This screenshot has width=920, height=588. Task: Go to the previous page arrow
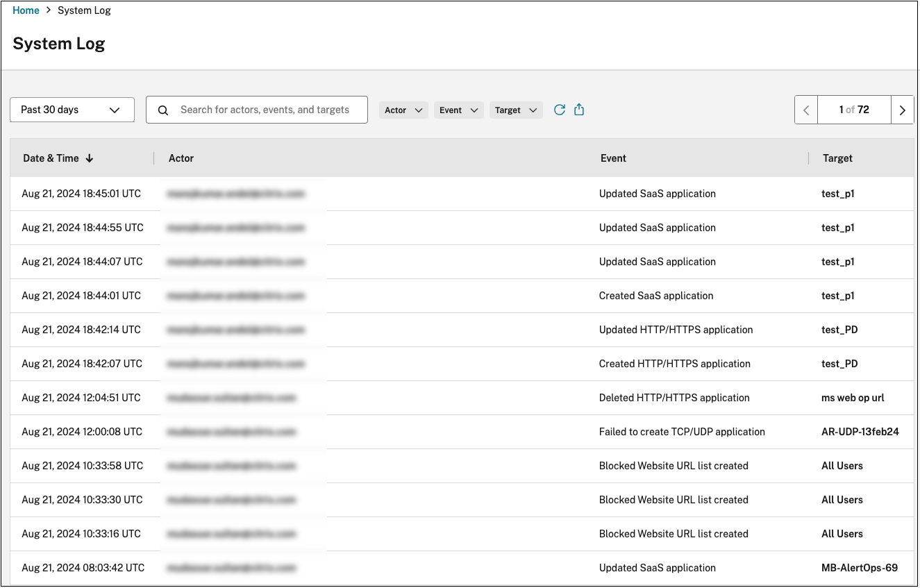tap(806, 110)
